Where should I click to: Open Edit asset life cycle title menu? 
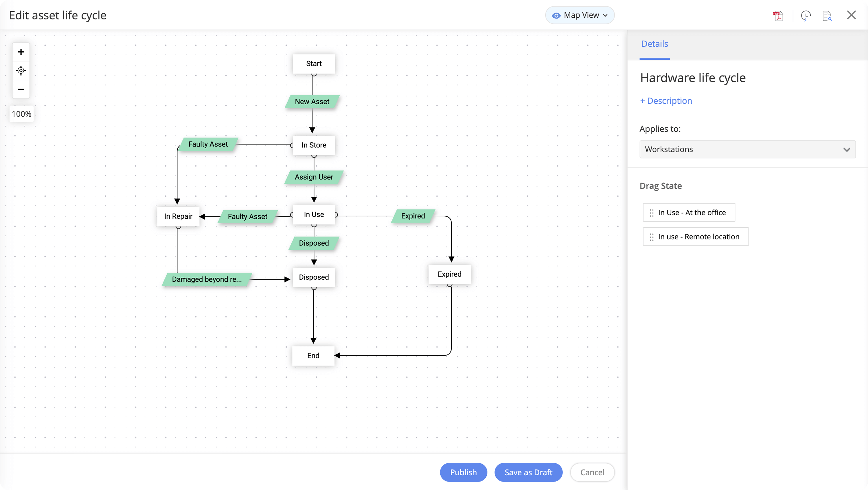(57, 15)
